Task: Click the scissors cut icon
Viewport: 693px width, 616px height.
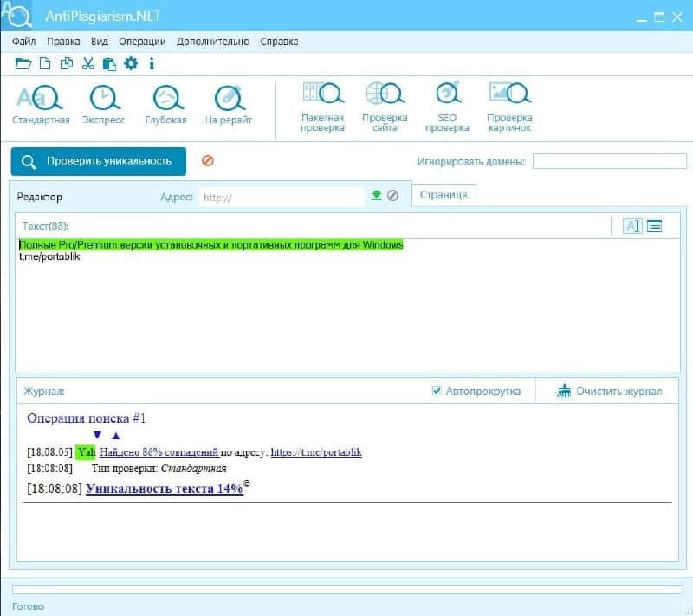Action: click(x=88, y=63)
